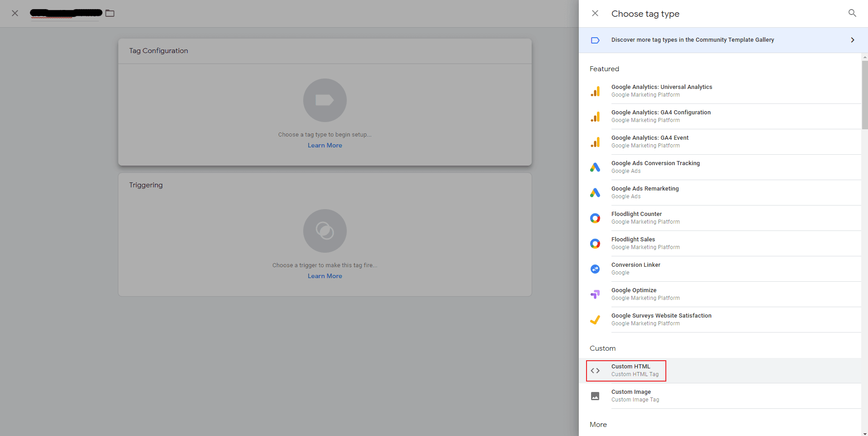
Task: Open search in Choose tag type panel
Action: (x=852, y=13)
